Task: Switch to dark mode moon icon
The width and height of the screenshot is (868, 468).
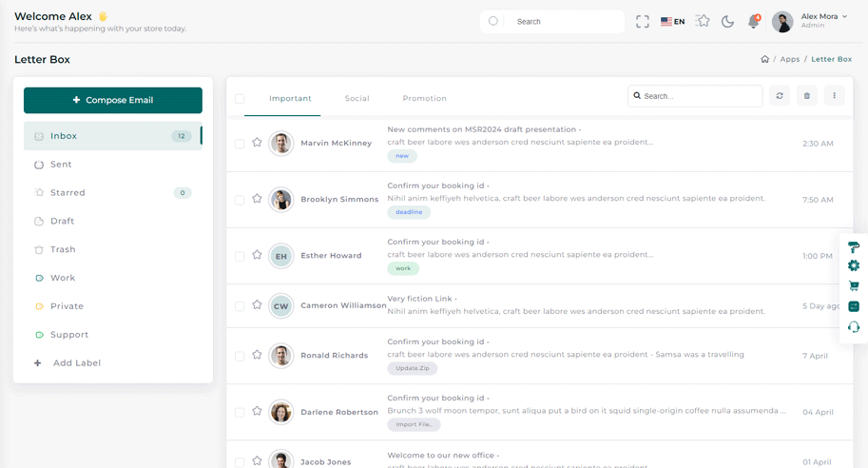Action: point(727,21)
